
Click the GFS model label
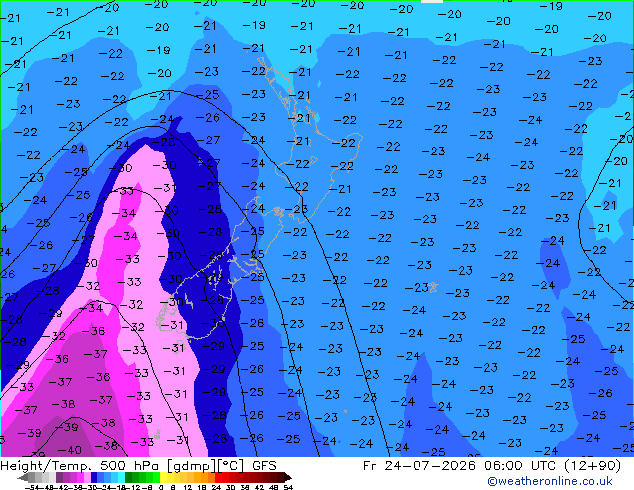pyautogui.click(x=264, y=466)
